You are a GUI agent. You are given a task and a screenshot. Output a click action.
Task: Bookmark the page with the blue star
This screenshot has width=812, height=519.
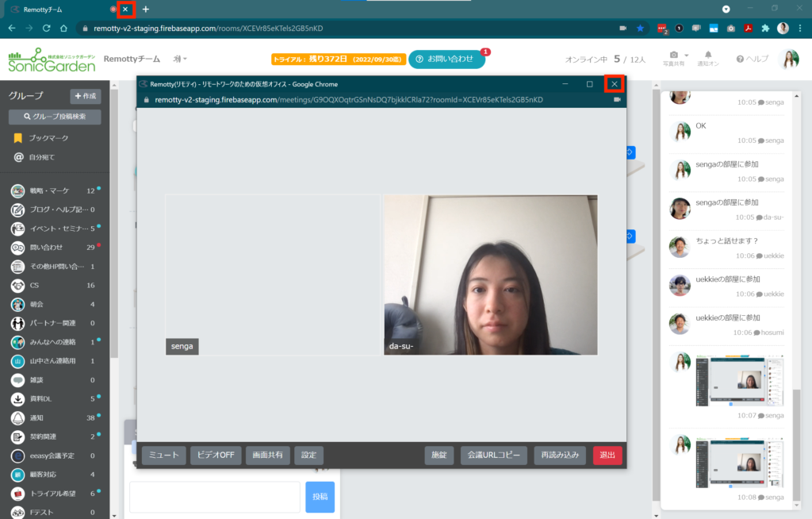click(x=640, y=29)
